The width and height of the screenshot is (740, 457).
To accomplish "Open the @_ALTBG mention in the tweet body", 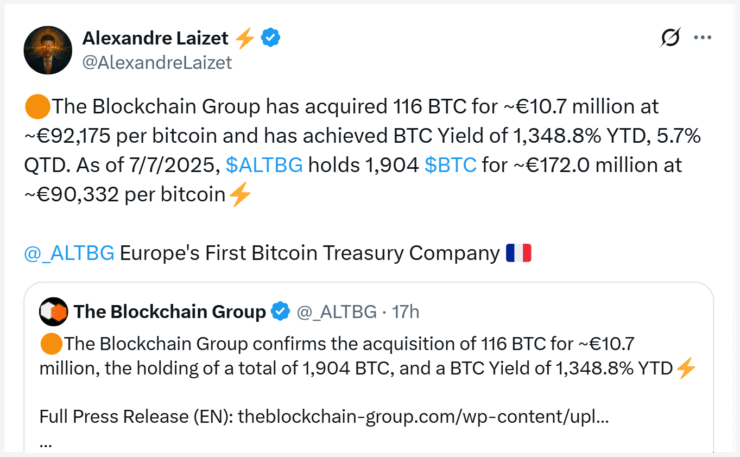I will click(69, 253).
